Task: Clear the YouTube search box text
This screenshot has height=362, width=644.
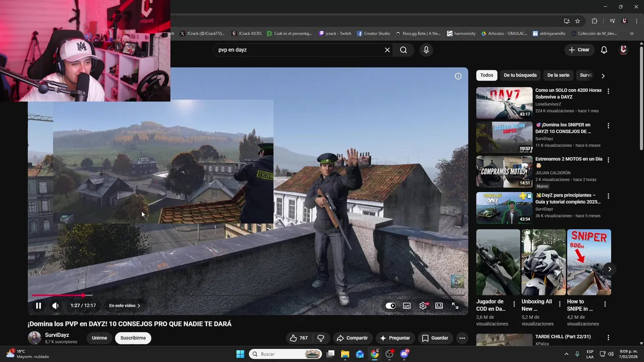Action: click(387, 50)
